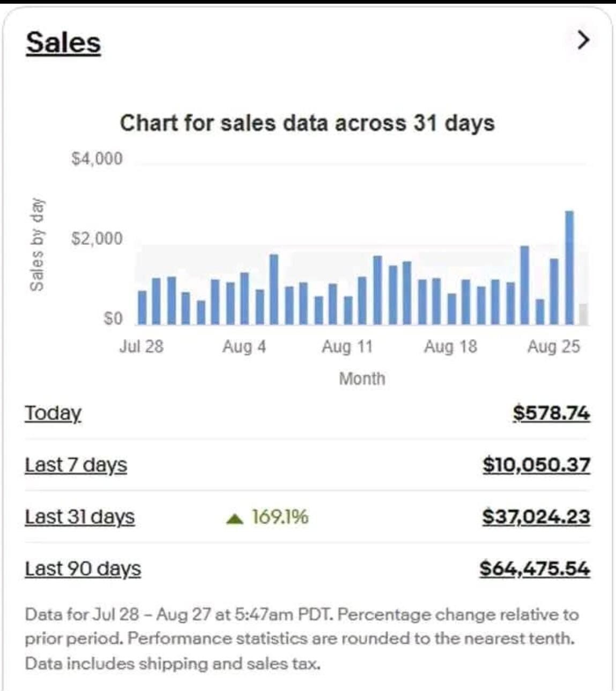The height and width of the screenshot is (691, 616).
Task: Select the gray bar at the chart's end
Action: [x=583, y=314]
